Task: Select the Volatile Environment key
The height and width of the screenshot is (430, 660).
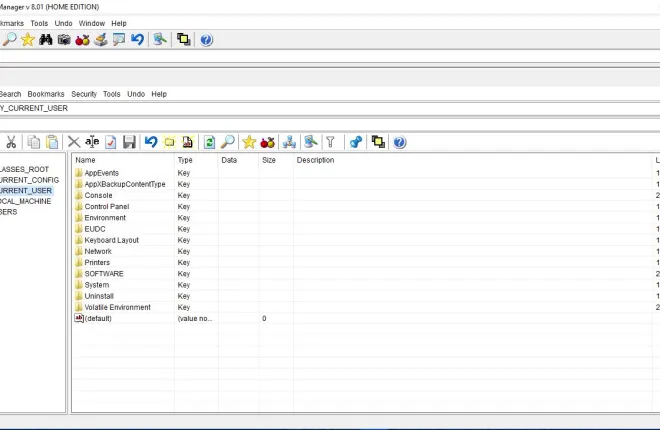Action: (117, 308)
